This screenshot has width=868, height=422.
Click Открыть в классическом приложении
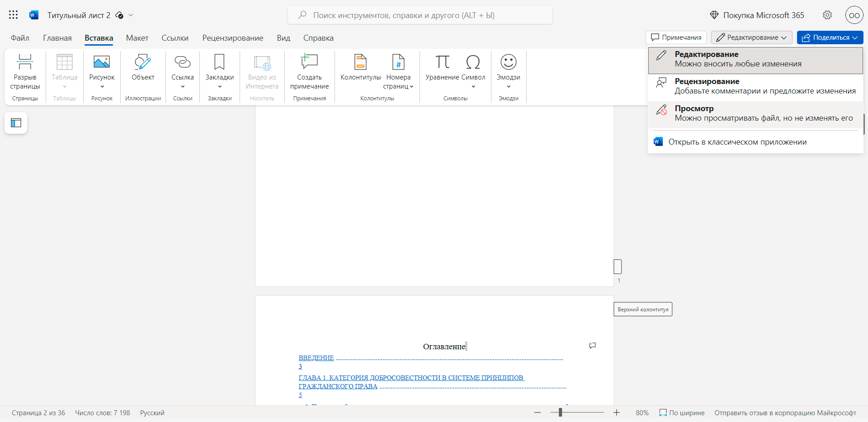[x=755, y=142]
